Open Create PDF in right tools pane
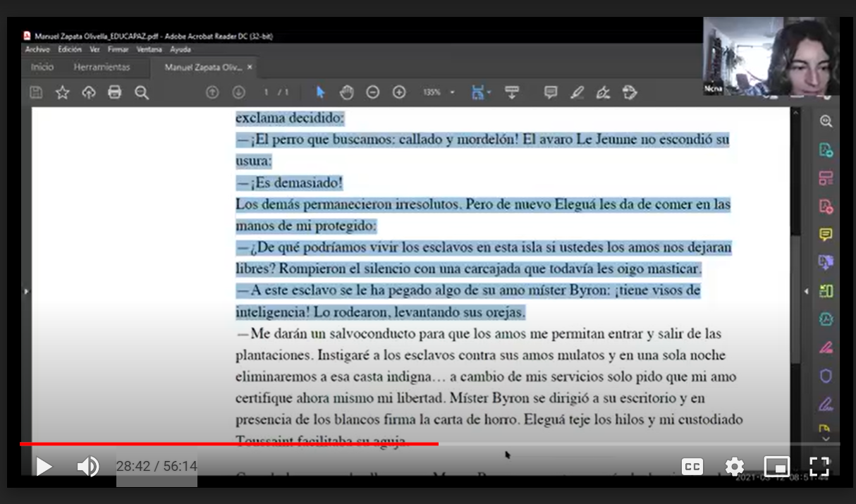Viewport: 856px width, 504px height. coord(826,207)
